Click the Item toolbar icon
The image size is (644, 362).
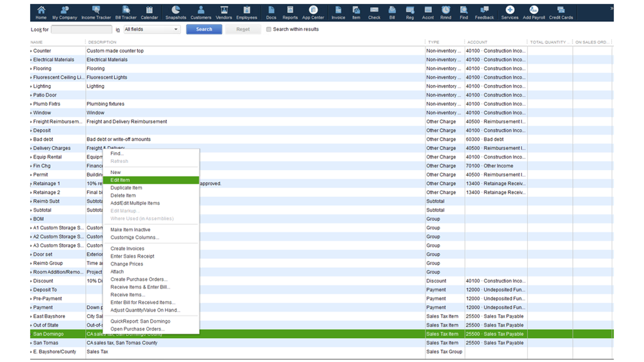pyautogui.click(x=356, y=13)
